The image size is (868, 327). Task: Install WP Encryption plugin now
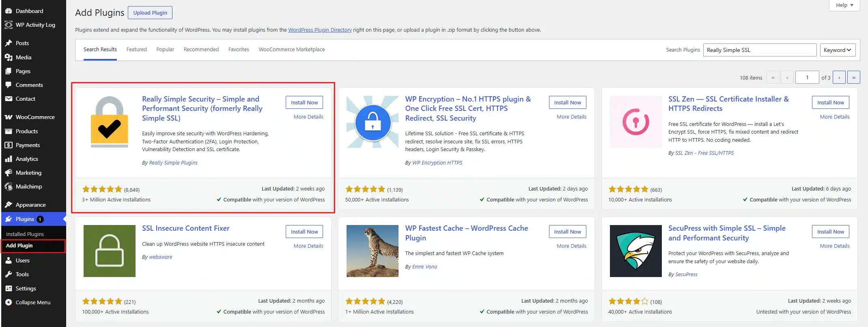567,102
